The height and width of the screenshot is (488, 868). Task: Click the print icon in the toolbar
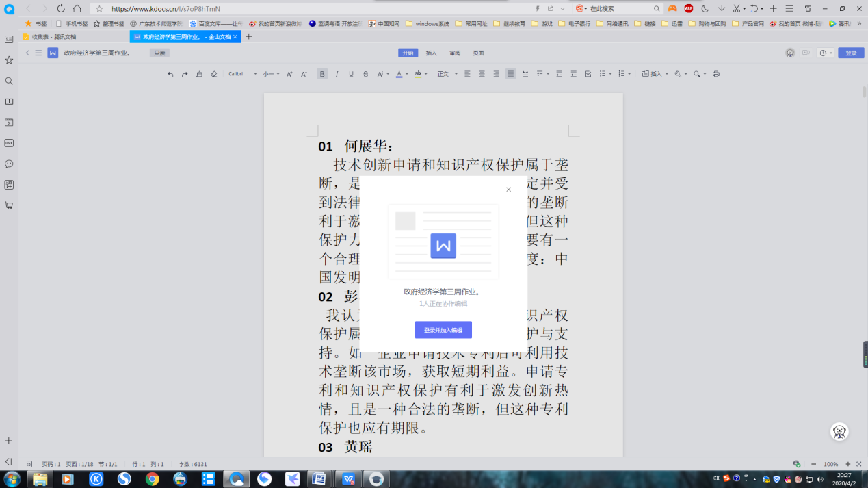tap(716, 74)
